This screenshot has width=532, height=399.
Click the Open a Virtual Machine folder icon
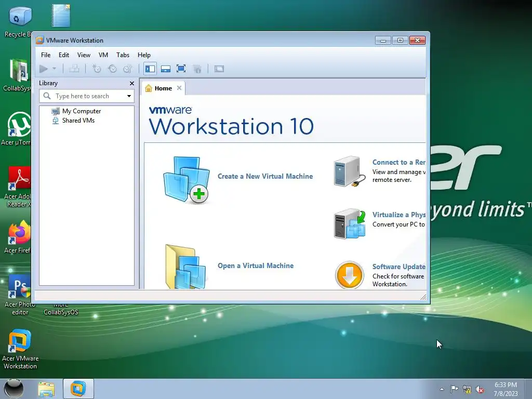(x=185, y=267)
